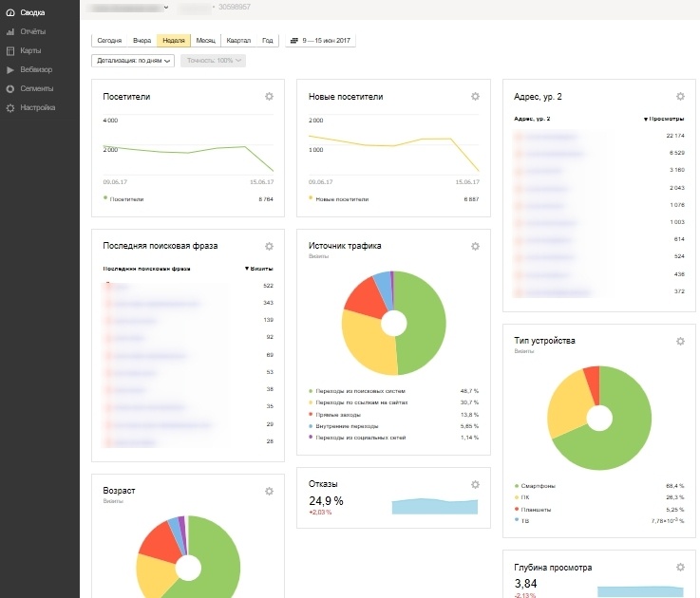Open settings gear of Источник трафика widget

click(x=476, y=247)
